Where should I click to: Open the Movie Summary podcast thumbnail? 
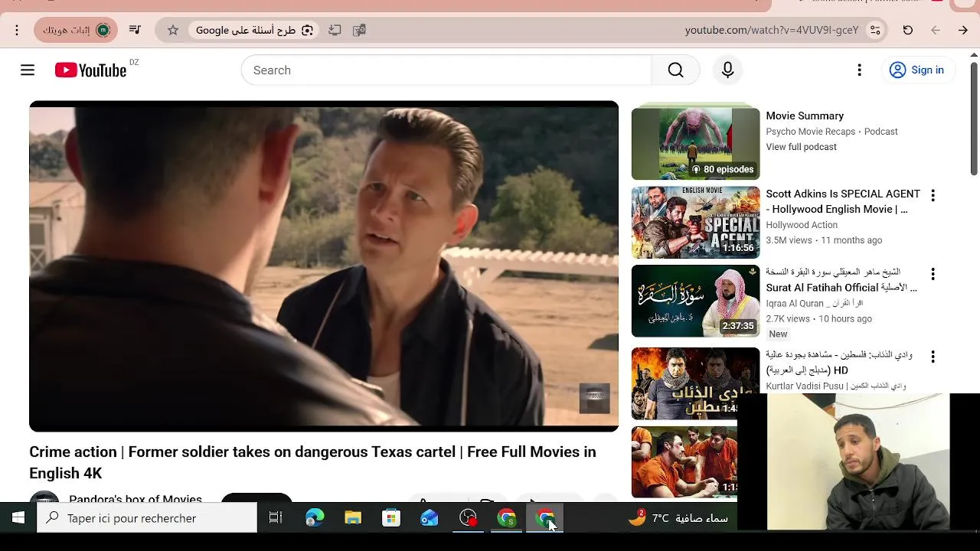click(695, 144)
